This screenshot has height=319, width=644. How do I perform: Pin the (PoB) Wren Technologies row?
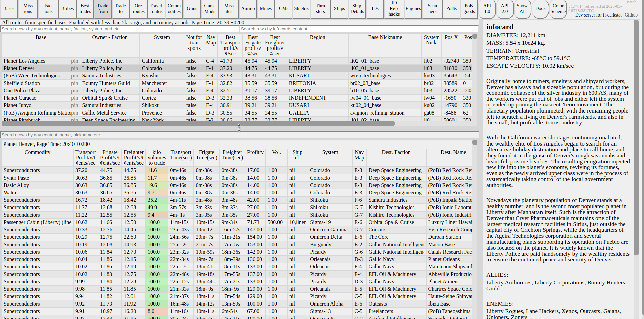click(75, 76)
